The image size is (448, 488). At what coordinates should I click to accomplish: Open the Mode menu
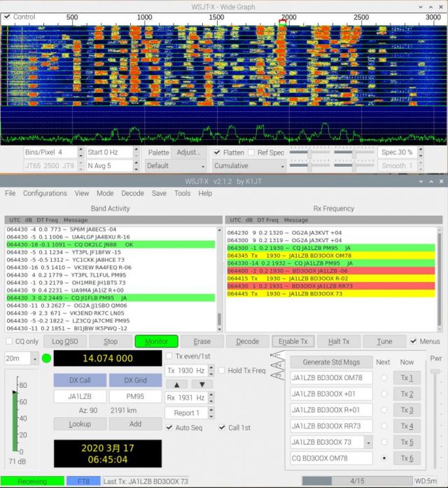[x=105, y=193]
